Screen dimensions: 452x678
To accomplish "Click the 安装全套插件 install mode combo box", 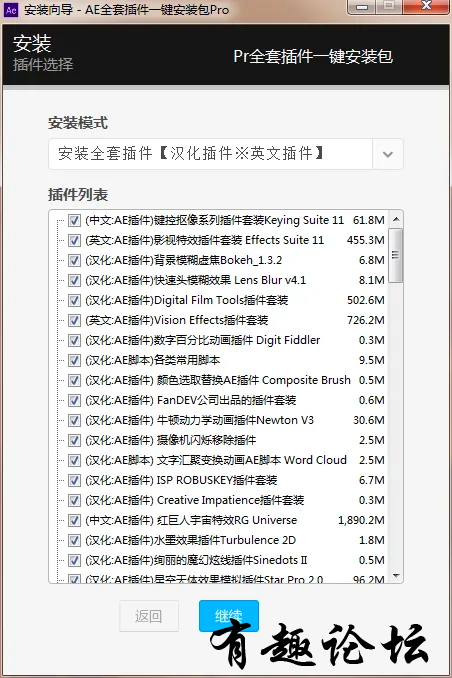I will click(x=226, y=154).
